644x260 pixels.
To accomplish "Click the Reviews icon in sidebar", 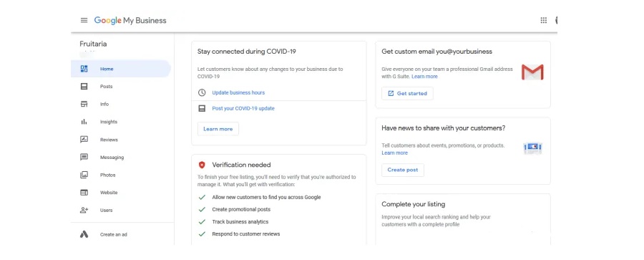I will click(84, 140).
